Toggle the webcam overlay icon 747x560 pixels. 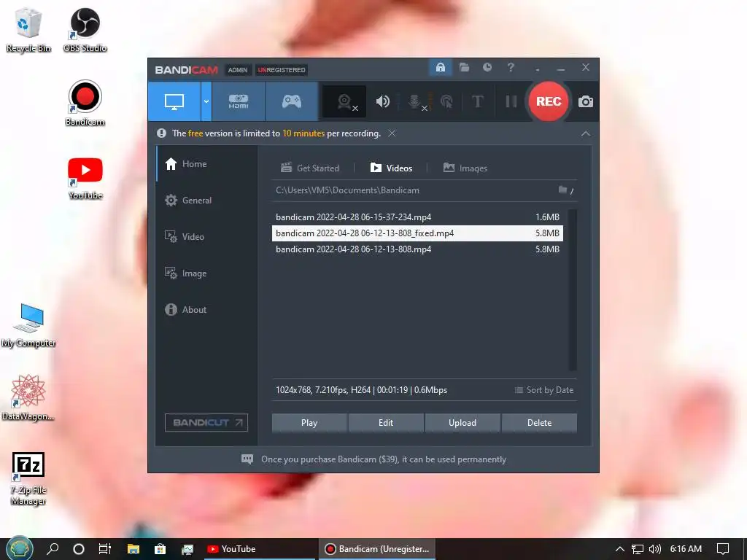pos(344,101)
